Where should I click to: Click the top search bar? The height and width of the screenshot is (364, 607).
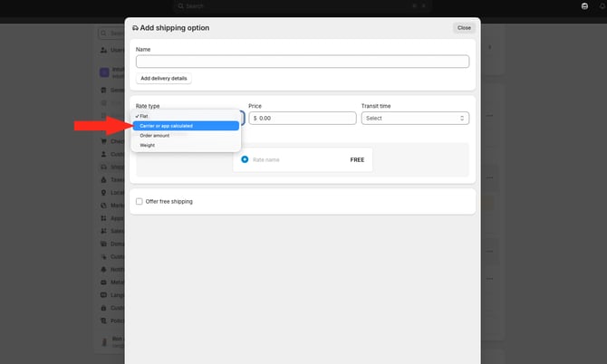303,5
